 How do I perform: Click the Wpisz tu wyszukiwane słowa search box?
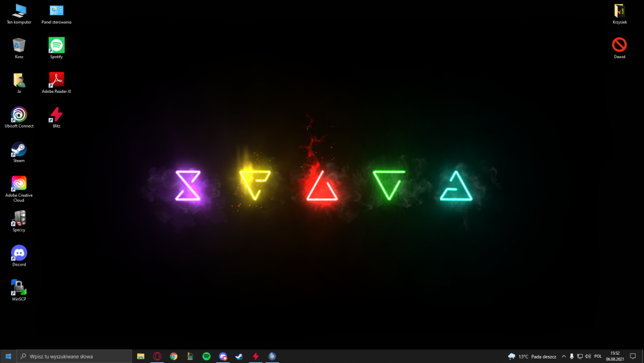(74, 357)
